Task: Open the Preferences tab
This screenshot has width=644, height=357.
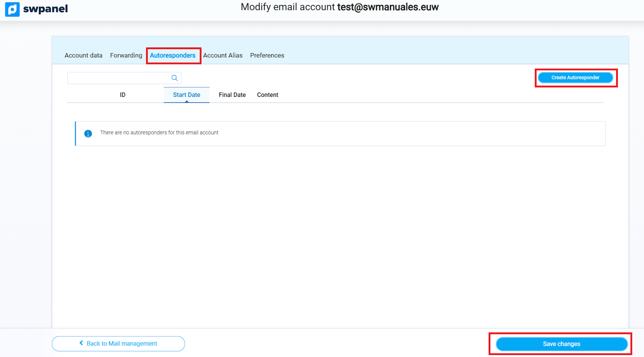Action: pyautogui.click(x=267, y=56)
